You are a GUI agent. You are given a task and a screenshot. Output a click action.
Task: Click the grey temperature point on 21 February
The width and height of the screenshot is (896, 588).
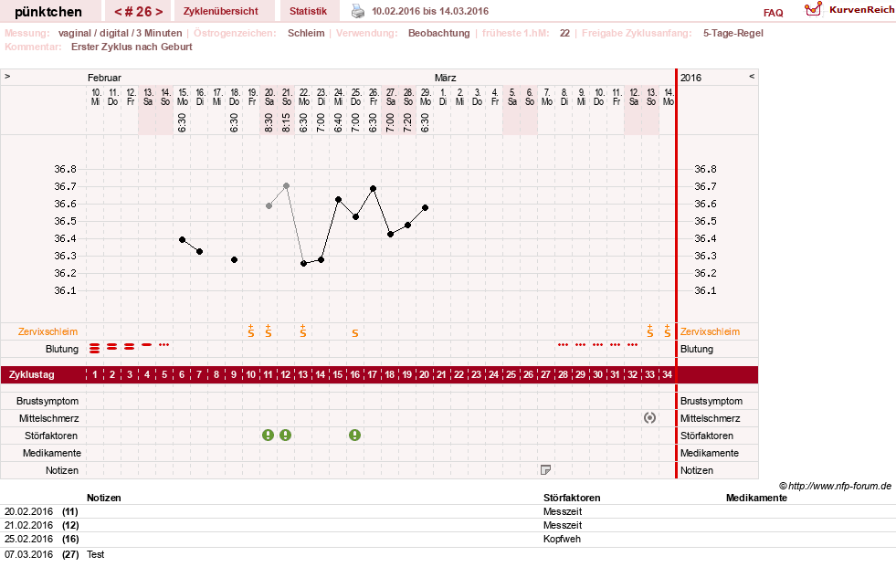coord(286,185)
